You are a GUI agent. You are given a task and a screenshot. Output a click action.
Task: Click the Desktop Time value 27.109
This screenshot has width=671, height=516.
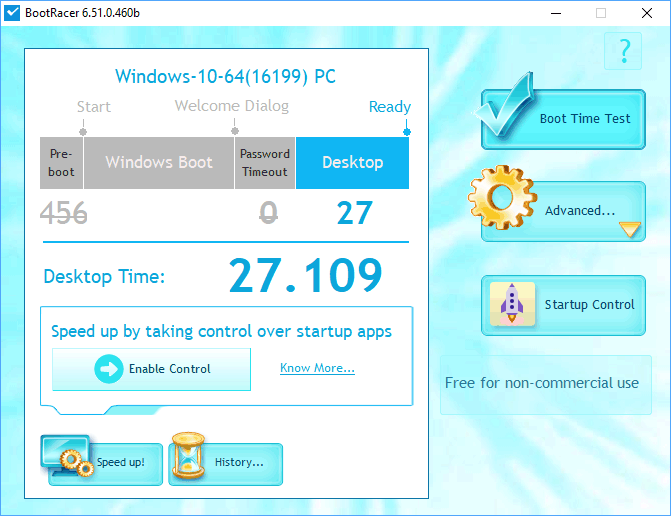click(305, 275)
